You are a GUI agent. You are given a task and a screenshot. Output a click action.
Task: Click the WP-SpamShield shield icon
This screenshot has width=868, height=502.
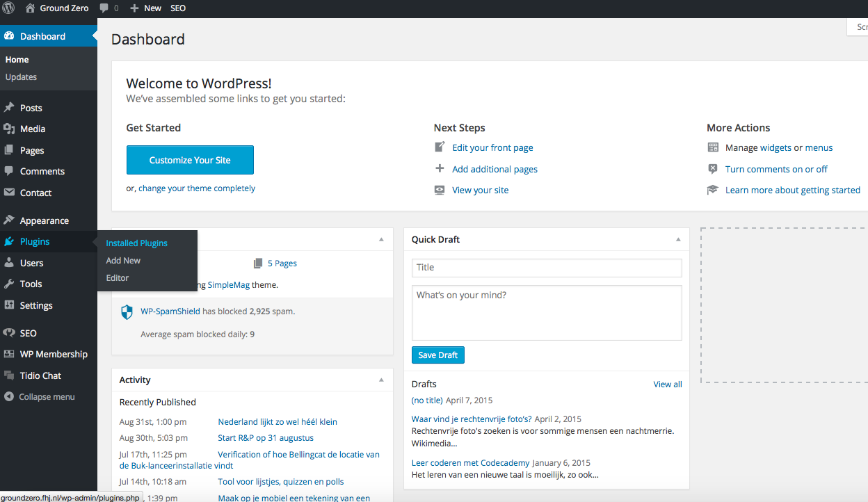tap(127, 312)
